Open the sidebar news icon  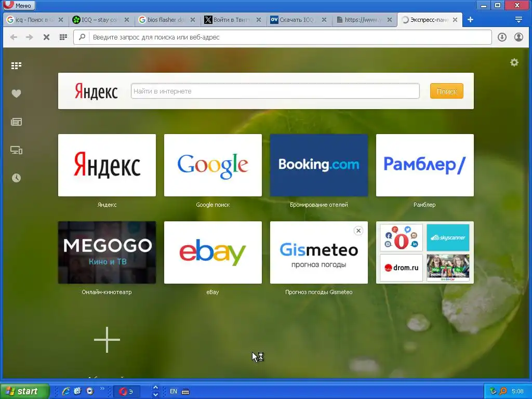[16, 122]
